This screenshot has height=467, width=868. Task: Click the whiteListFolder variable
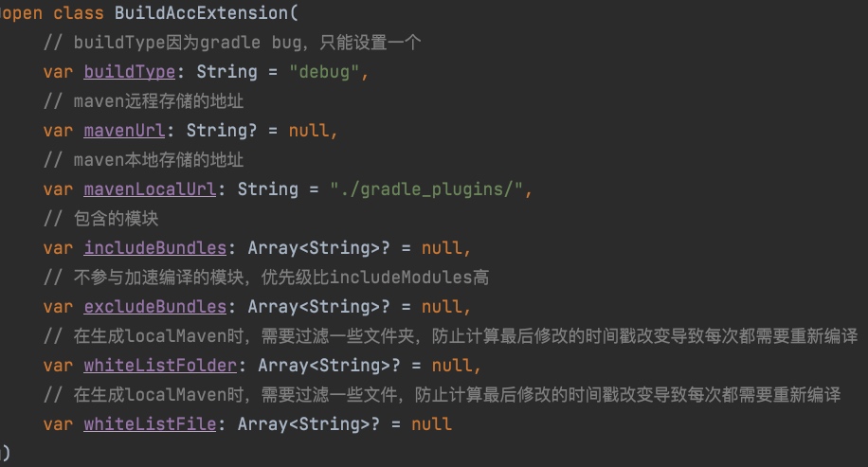click(160, 366)
